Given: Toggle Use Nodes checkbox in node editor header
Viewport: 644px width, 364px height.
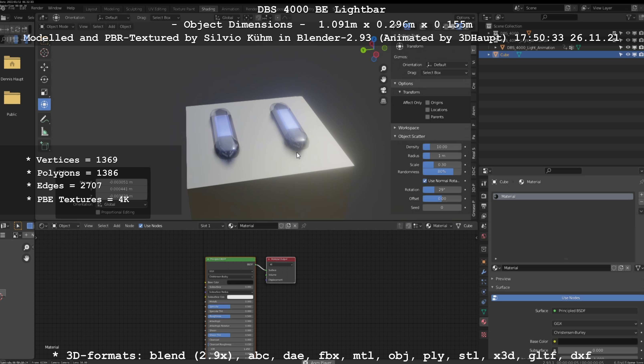Looking at the screenshot, I should (x=141, y=226).
